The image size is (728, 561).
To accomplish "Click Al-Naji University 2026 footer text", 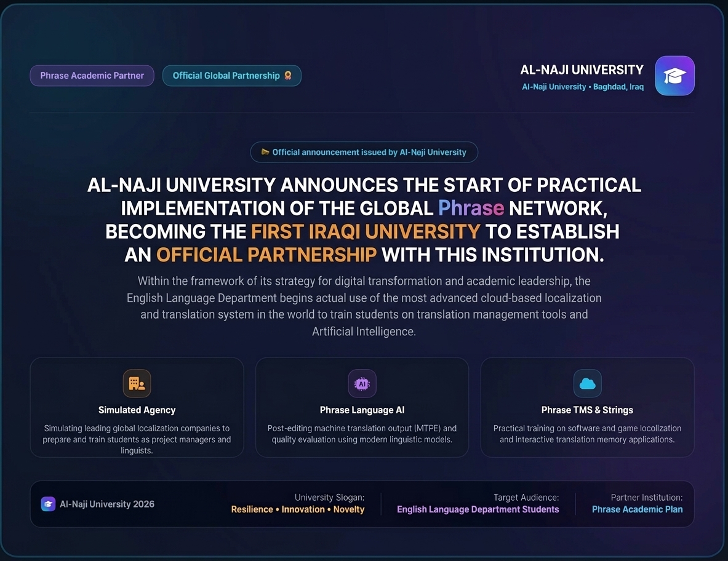I will tap(107, 504).
